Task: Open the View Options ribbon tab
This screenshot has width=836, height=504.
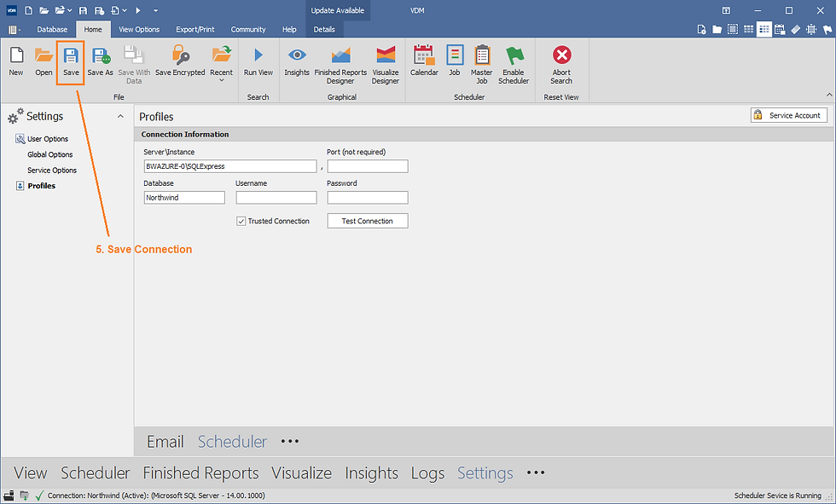Action: 139,30
